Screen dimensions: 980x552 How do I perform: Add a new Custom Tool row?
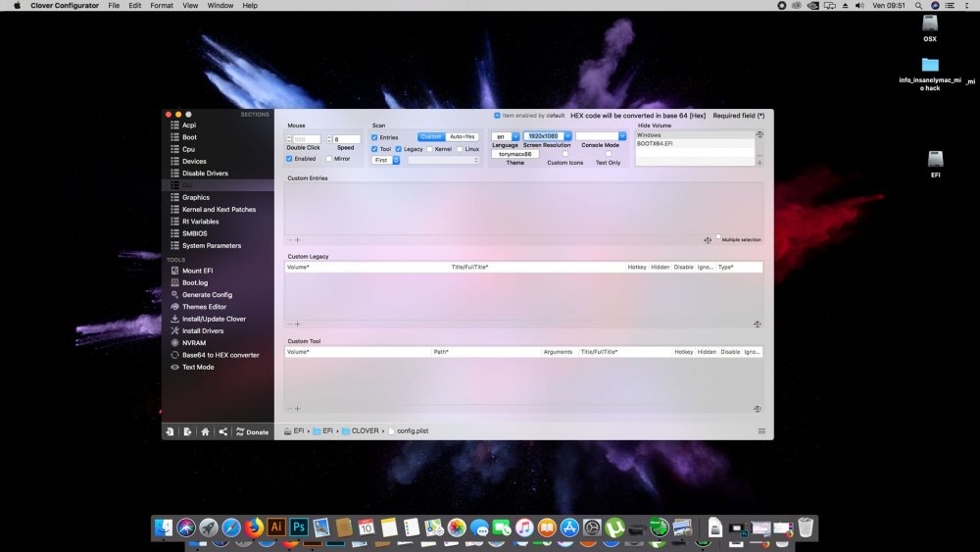298,409
